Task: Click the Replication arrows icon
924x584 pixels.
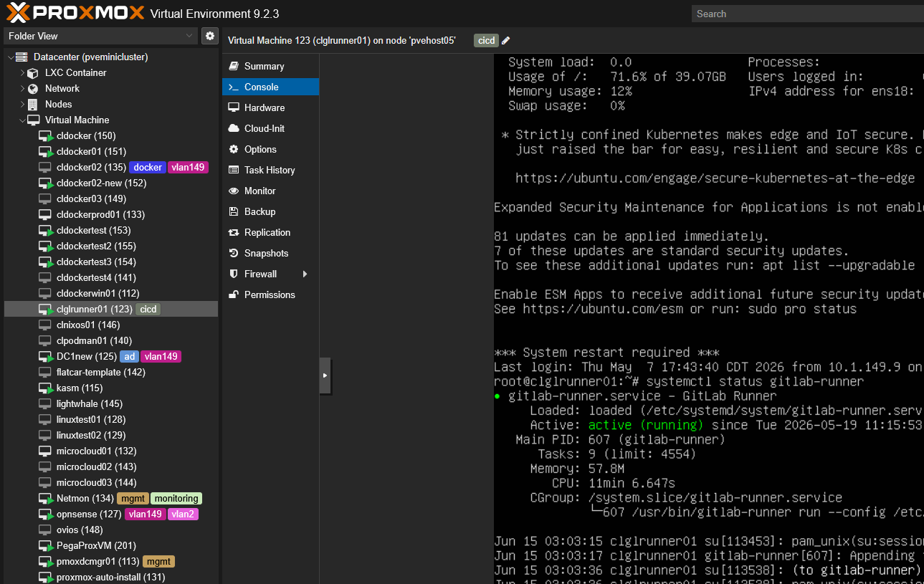Action: tap(233, 232)
